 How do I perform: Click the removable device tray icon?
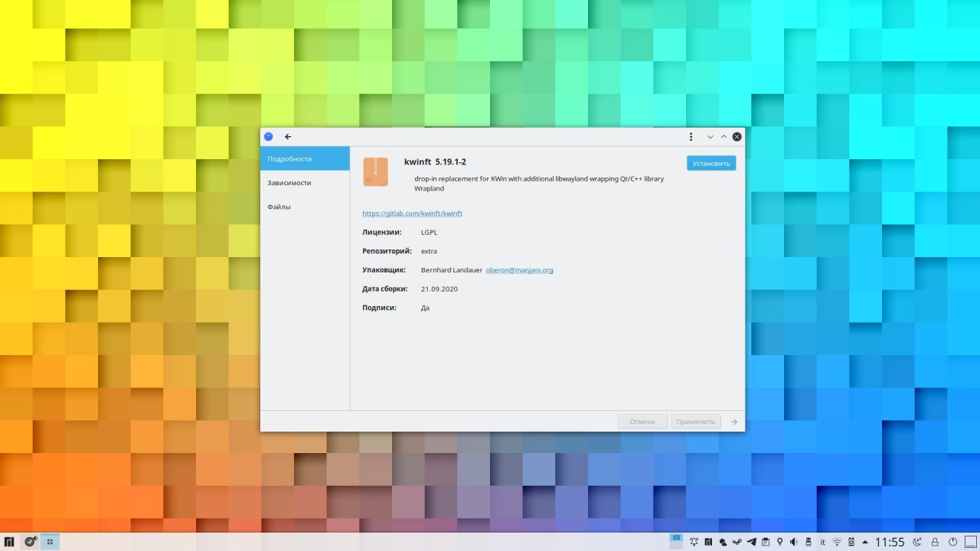[808, 542]
